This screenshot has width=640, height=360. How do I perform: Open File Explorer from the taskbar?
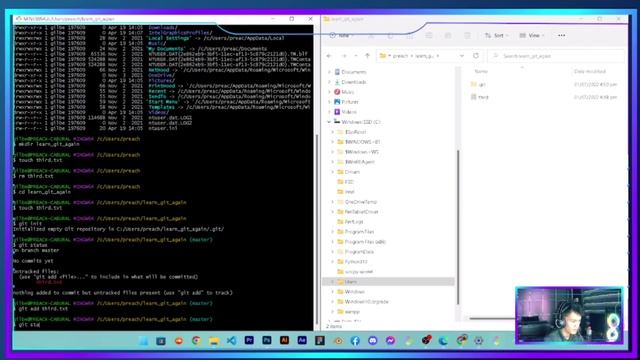coord(214,340)
